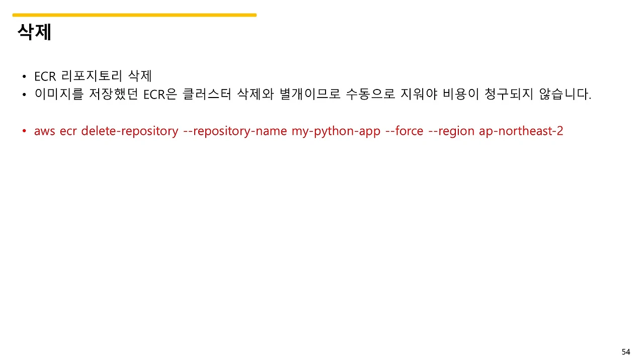Select the ap-northeast-2 region text

[521, 131]
